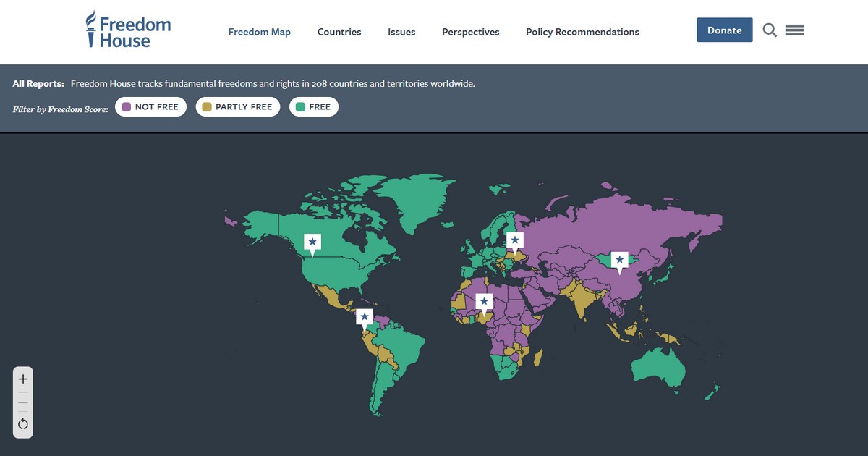Viewport: 868px width, 456px height.
Task: Select star marker over West Africa
Action: (484, 301)
